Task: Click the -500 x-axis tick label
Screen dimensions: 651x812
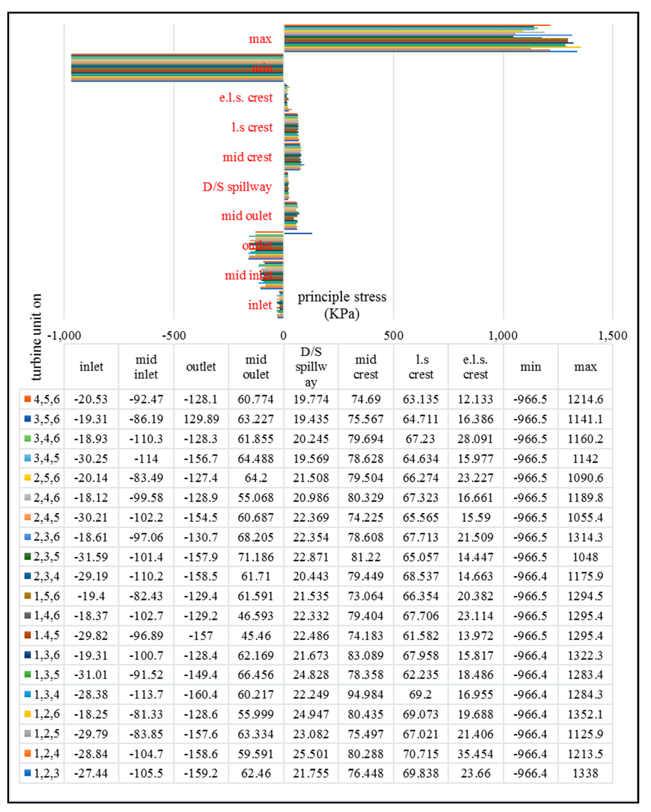Action: (174, 336)
